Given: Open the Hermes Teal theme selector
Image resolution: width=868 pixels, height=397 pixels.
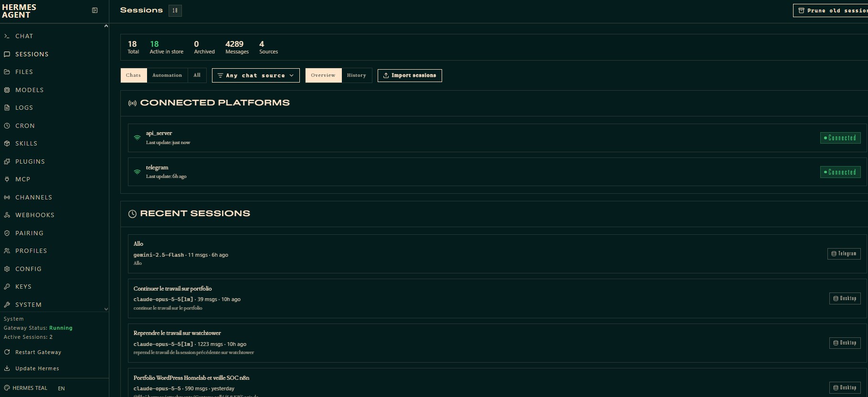Looking at the screenshot, I should [26, 388].
